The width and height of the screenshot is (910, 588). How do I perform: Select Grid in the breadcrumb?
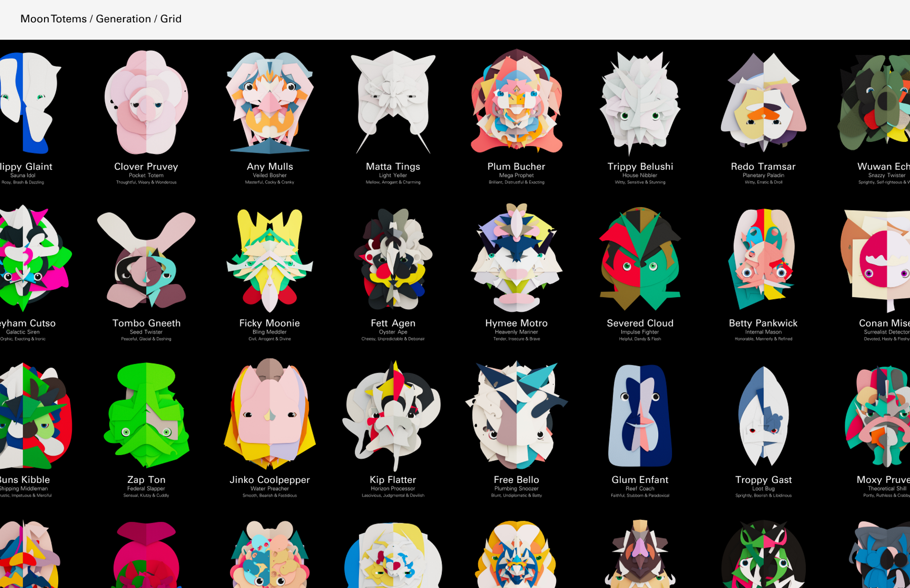click(171, 19)
